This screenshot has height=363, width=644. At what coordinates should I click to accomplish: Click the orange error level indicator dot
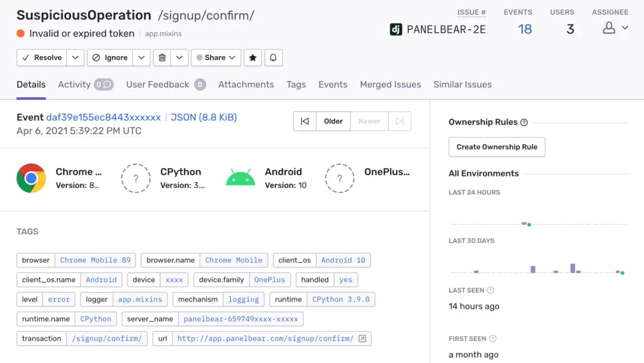[20, 33]
